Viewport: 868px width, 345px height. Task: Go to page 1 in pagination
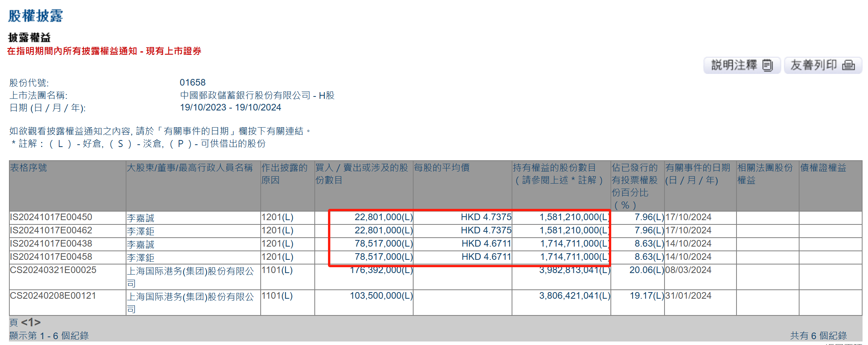point(31,322)
